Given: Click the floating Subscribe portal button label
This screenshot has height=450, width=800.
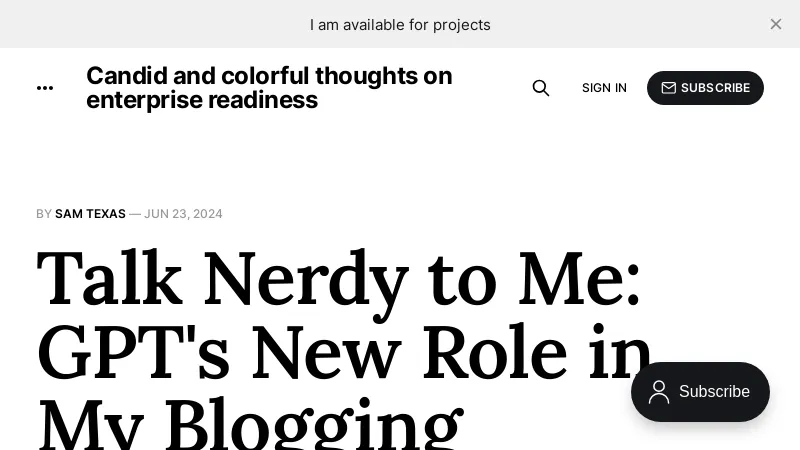Looking at the screenshot, I should pos(714,392).
